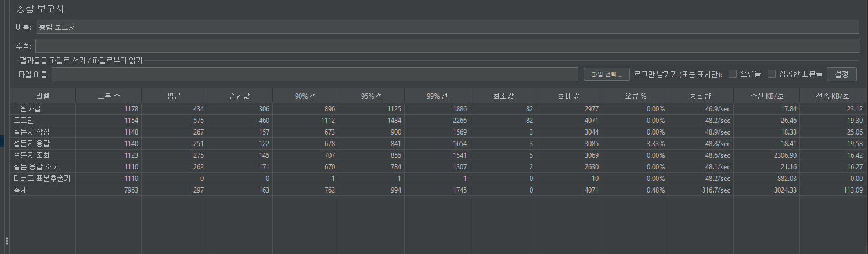The width and height of the screenshot is (868, 254).
Task: Click total error rate 0.48%
Action: [x=655, y=190]
